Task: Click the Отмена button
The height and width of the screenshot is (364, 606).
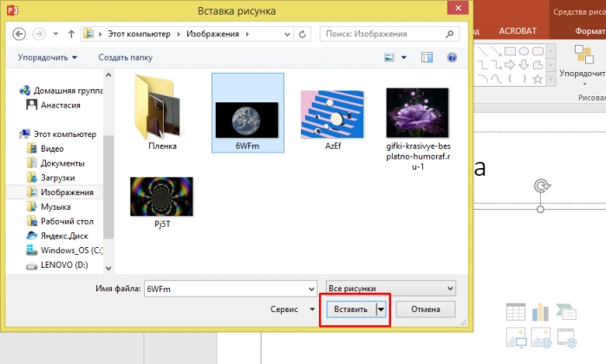Action: click(426, 309)
